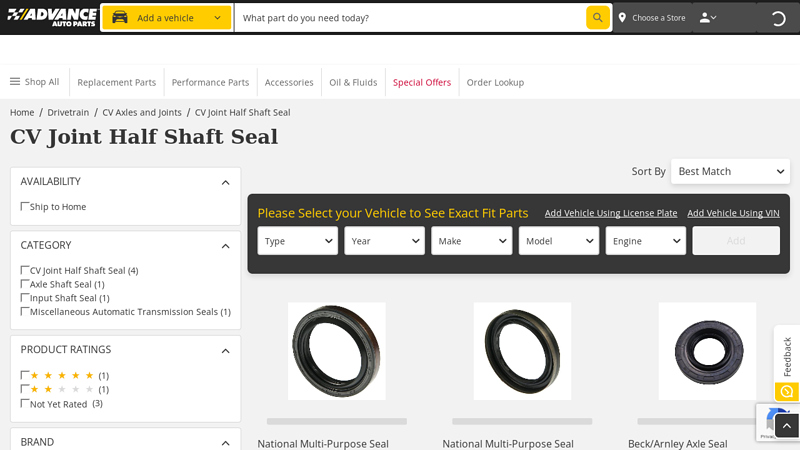Check CV Joint Half Shaft Seal category
This screenshot has width=800, height=450.
click(x=24, y=270)
